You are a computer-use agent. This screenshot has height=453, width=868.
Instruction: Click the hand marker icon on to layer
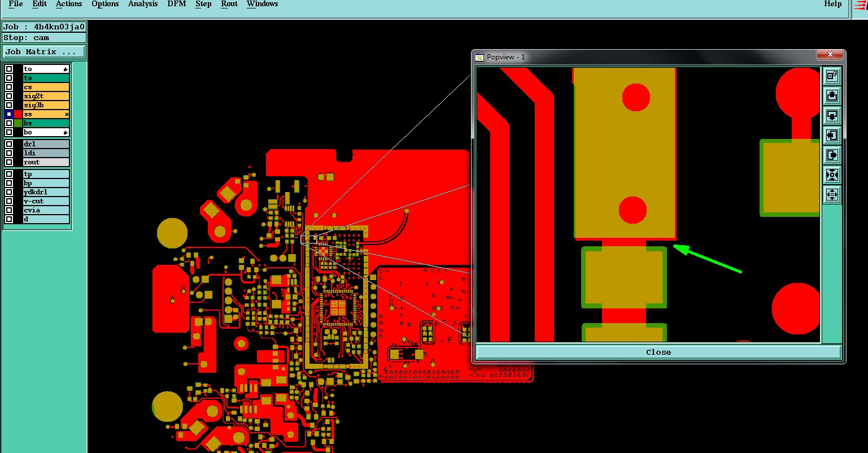coord(66,69)
